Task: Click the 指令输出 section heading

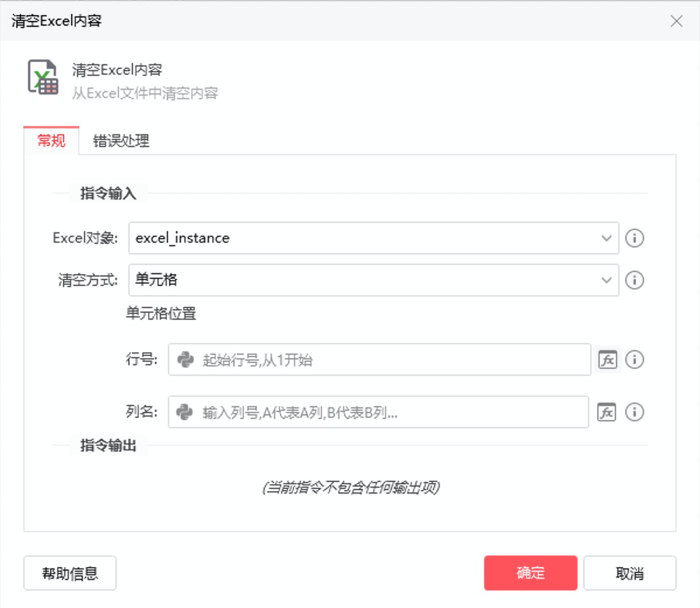Action: [108, 445]
